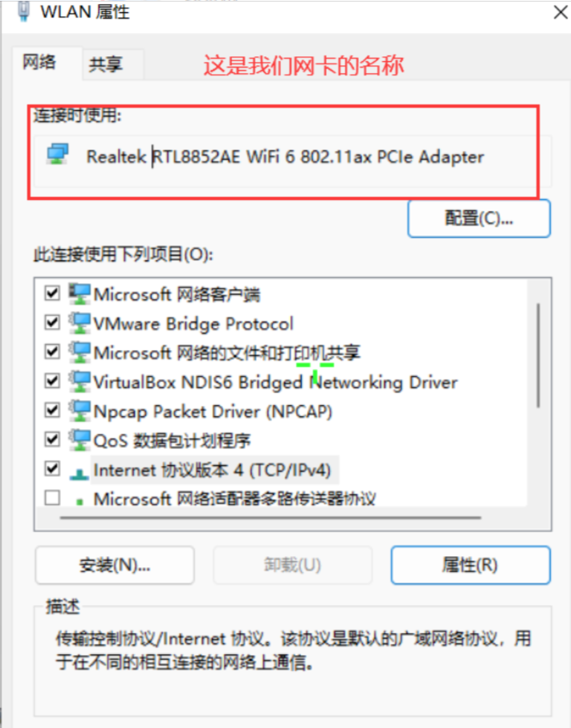Enable the 多路传送器协议 checkbox
571x728 pixels.
(x=52, y=497)
